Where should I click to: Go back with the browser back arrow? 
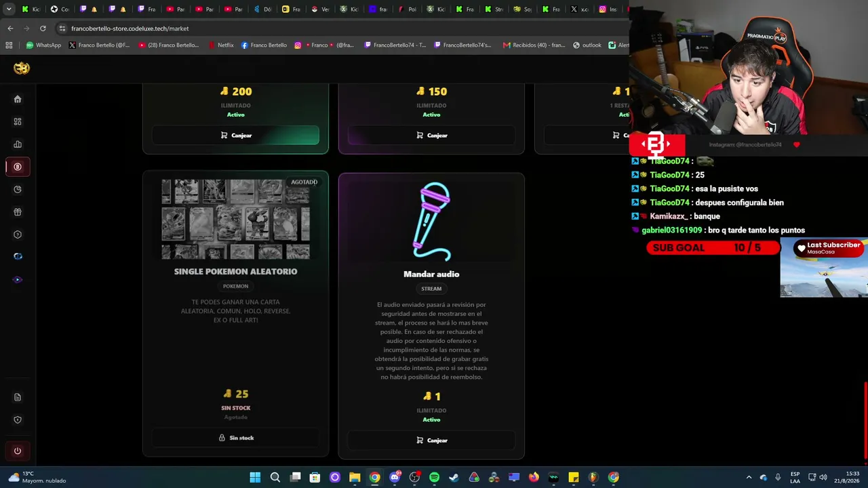click(10, 28)
